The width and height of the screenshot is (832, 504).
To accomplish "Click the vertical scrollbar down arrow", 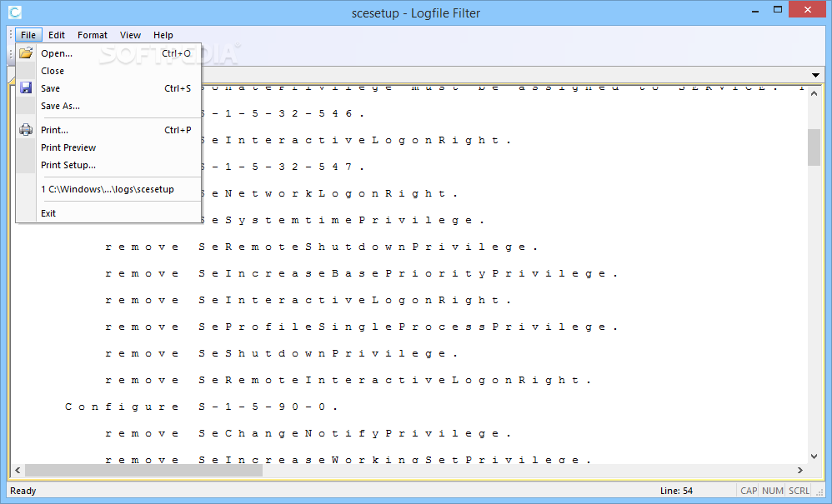I will tap(814, 456).
